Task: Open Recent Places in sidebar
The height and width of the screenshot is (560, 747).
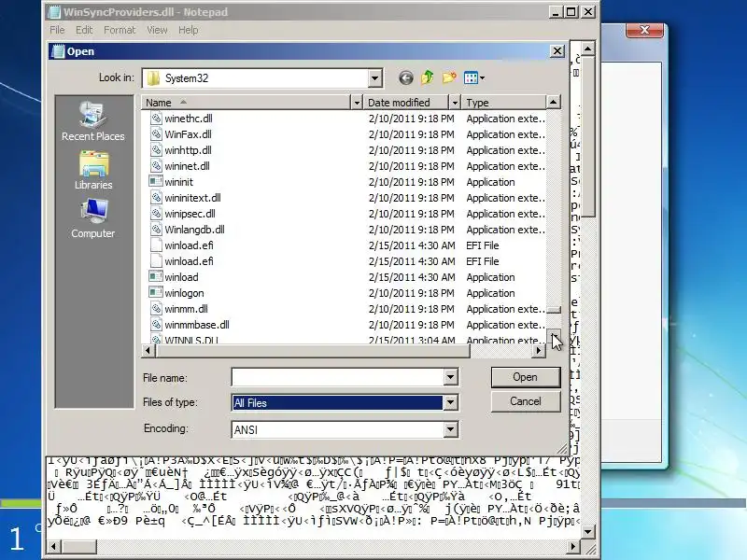Action: click(92, 121)
